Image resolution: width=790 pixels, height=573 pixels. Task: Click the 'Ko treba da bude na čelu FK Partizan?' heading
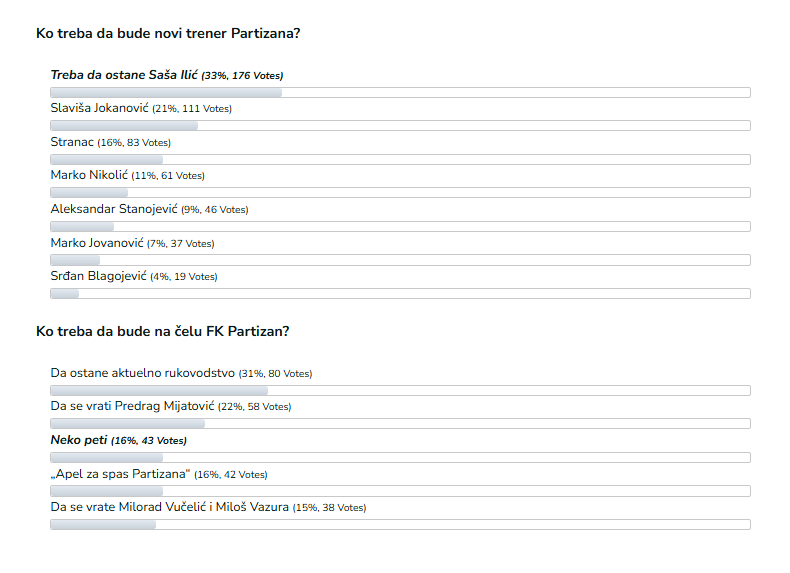162,332
